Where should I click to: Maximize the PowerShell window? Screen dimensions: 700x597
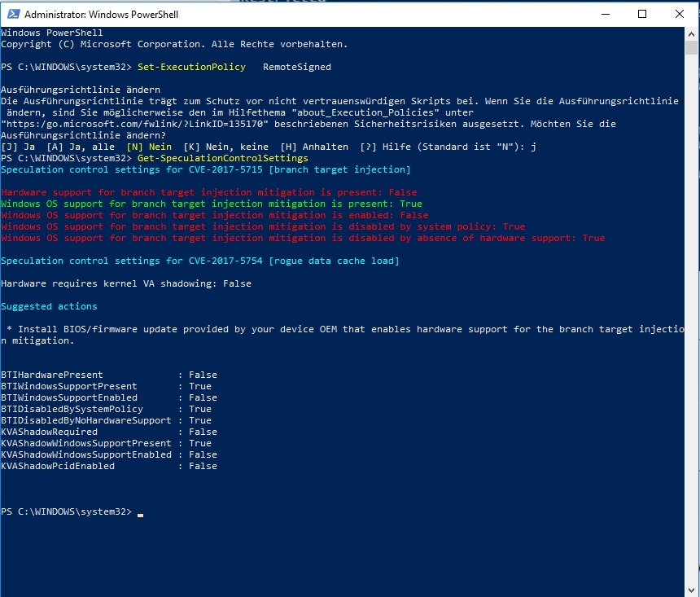[x=642, y=15]
